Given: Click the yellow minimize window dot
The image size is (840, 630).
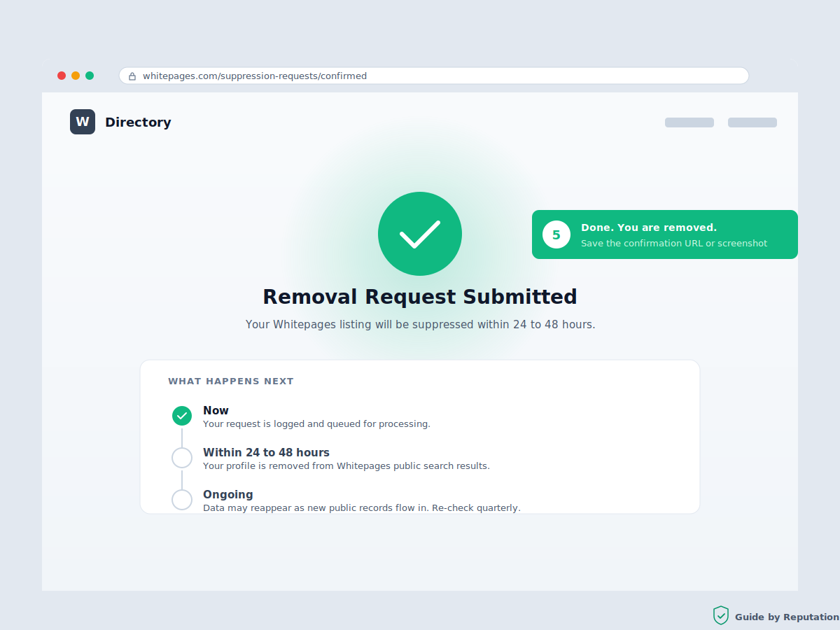Looking at the screenshot, I should pos(76,76).
